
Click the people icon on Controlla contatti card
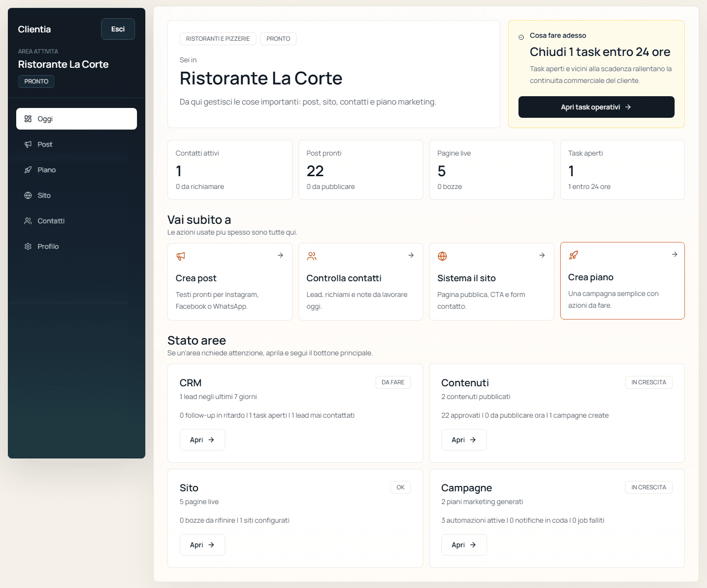tap(312, 256)
